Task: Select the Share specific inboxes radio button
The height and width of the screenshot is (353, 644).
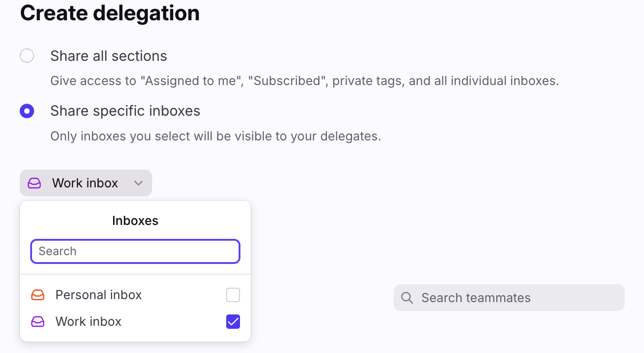Action: (27, 111)
